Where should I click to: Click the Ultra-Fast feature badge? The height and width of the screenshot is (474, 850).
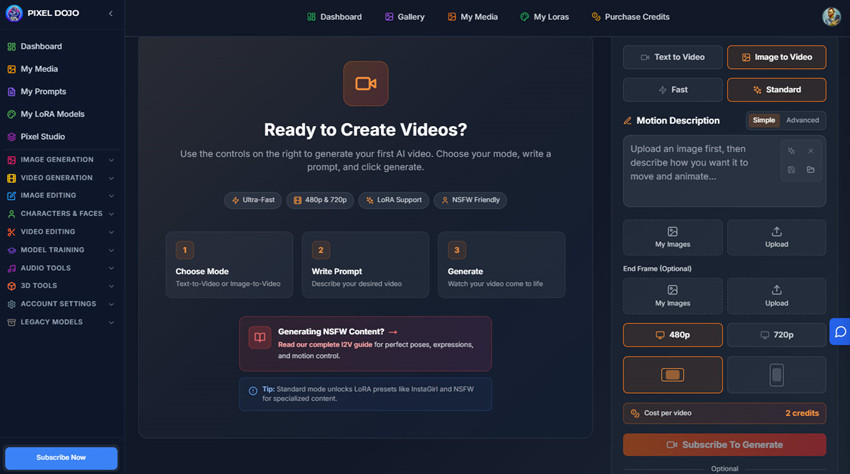pyautogui.click(x=253, y=200)
